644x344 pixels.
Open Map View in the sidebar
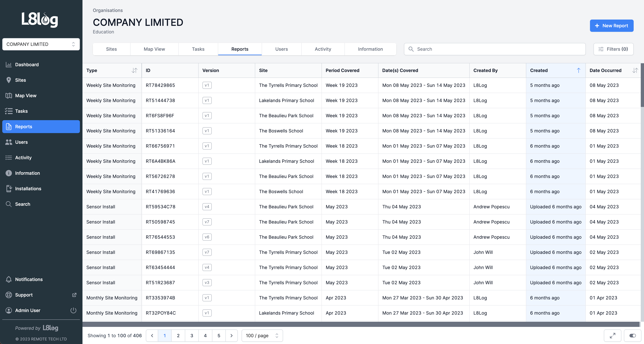click(41, 96)
